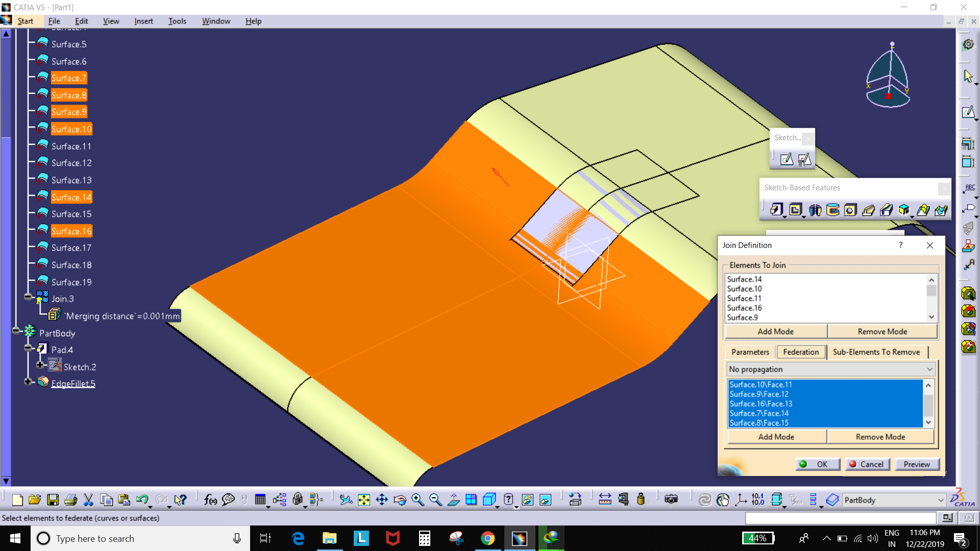Select Surface.11 in Elements To Join list

pos(744,298)
